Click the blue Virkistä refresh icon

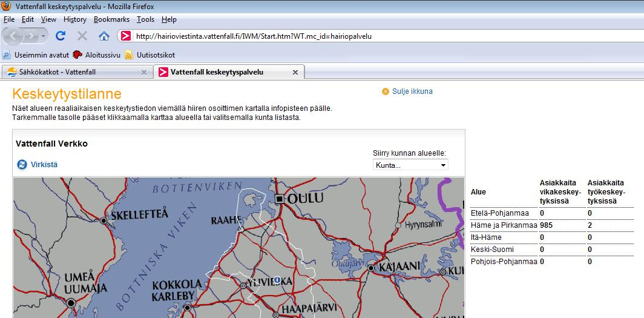pos(22,165)
